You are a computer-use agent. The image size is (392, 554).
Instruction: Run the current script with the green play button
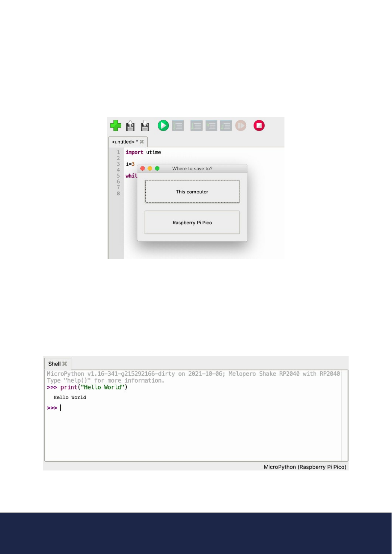click(x=163, y=126)
